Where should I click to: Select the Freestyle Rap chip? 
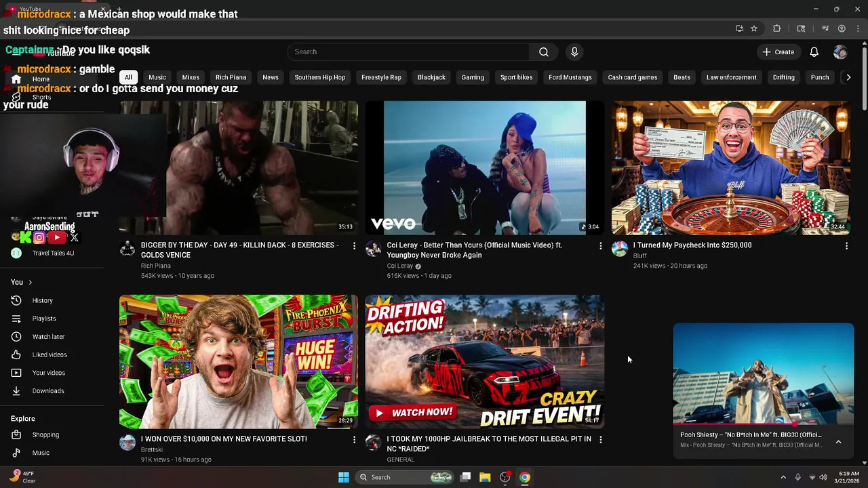(x=381, y=77)
